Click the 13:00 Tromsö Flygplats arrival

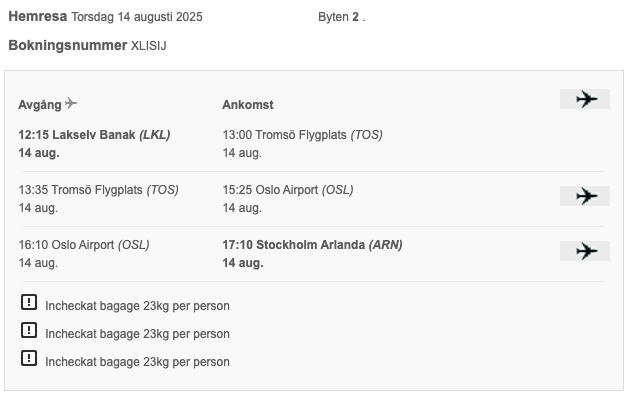point(303,134)
